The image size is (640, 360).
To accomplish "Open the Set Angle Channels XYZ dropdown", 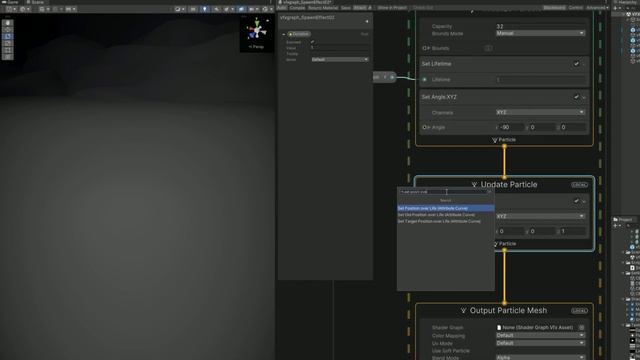I will [x=540, y=112].
